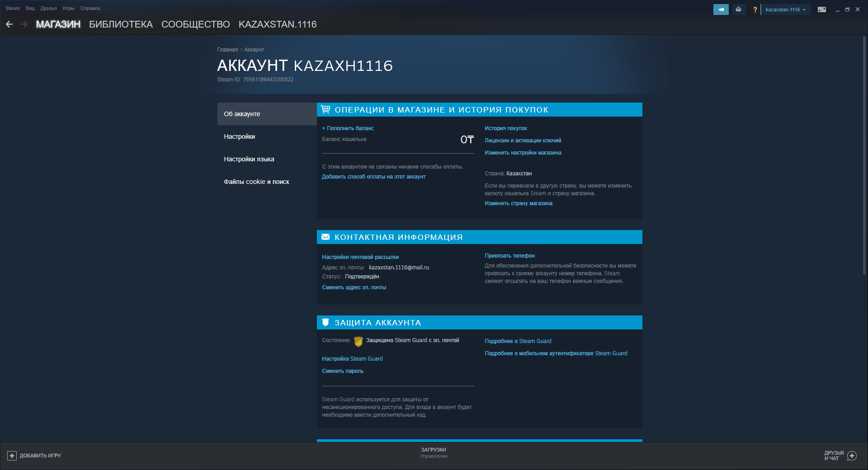The image size is (868, 470).
Task: Open the История покупок link
Action: pos(505,128)
